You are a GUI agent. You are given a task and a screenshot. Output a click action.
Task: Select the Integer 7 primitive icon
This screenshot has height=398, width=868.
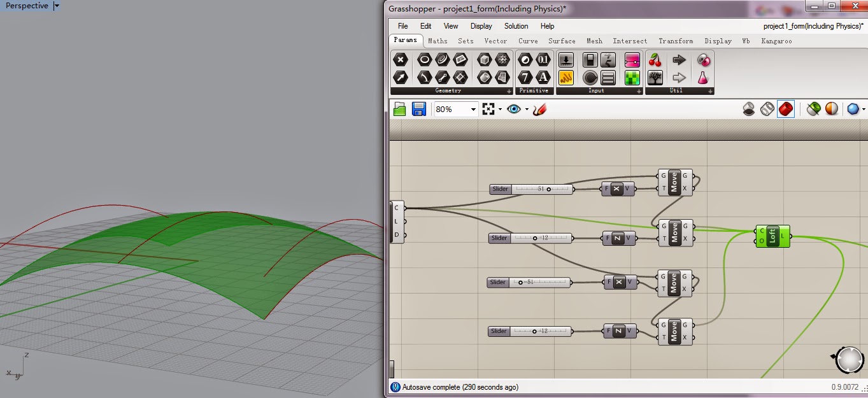tap(525, 78)
